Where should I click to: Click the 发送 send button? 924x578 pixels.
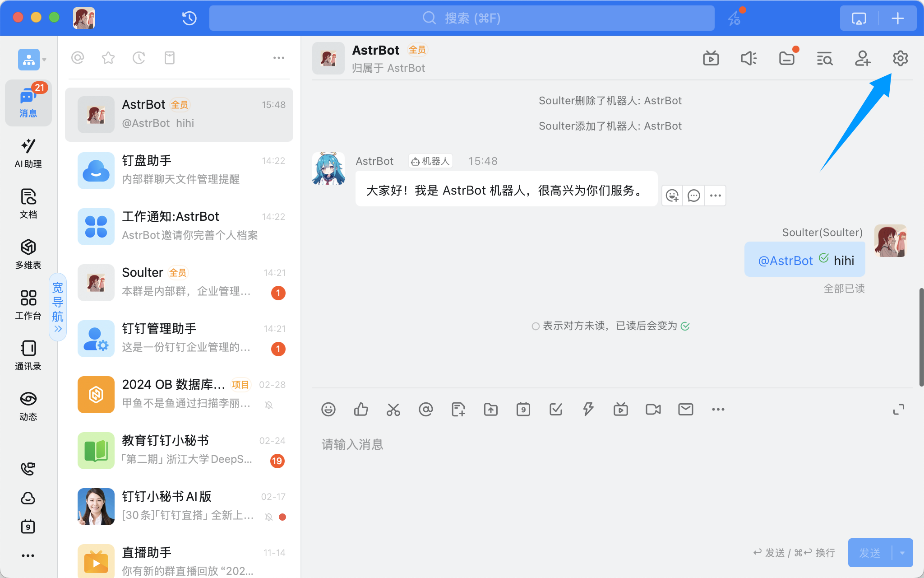869,553
